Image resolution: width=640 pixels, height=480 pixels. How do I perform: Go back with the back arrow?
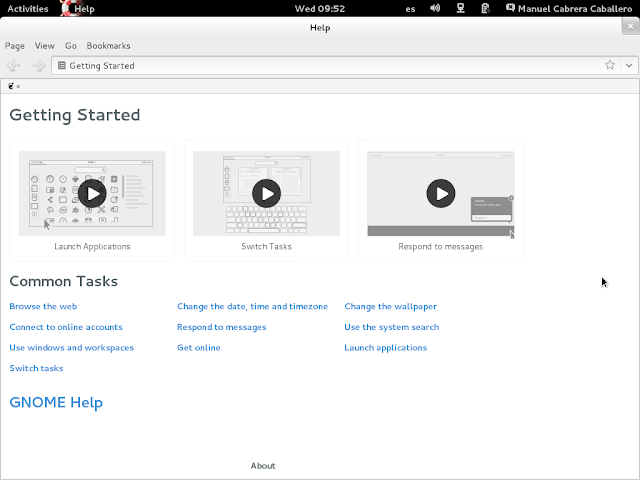pyautogui.click(x=14, y=65)
